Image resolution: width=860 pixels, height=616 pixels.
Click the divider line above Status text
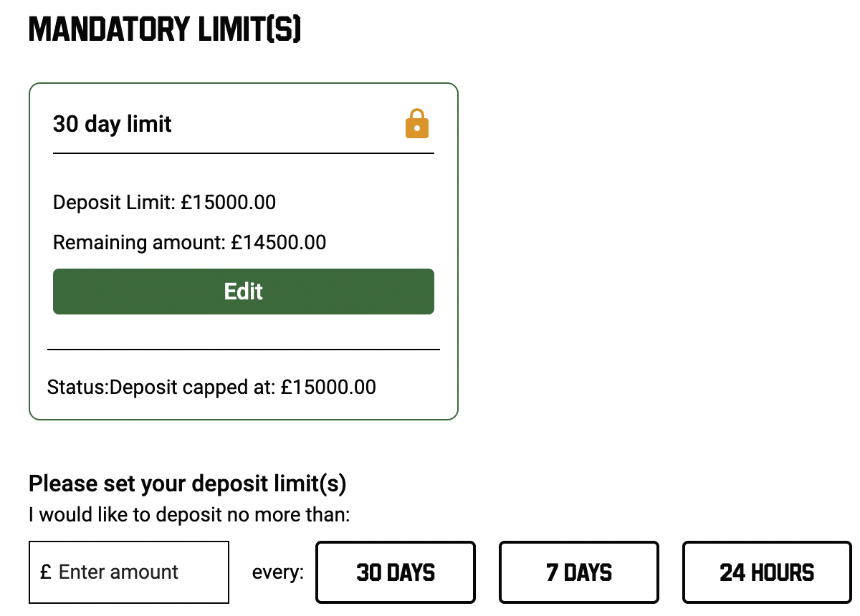pos(244,350)
